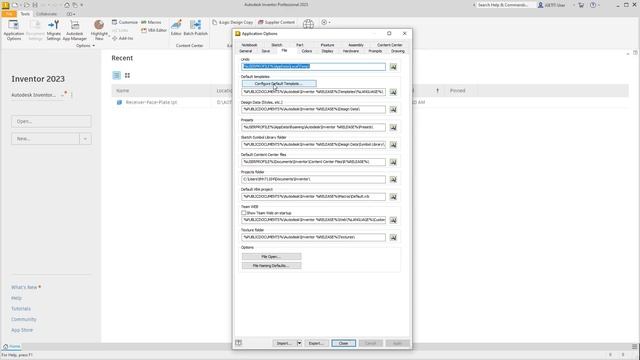Switch Recent list to grid view

127,75
